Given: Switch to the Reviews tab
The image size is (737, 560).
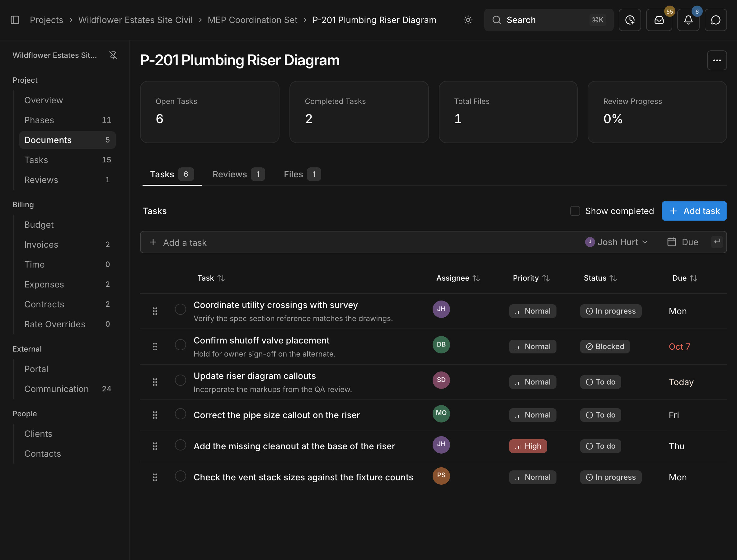Looking at the screenshot, I should click(x=238, y=174).
